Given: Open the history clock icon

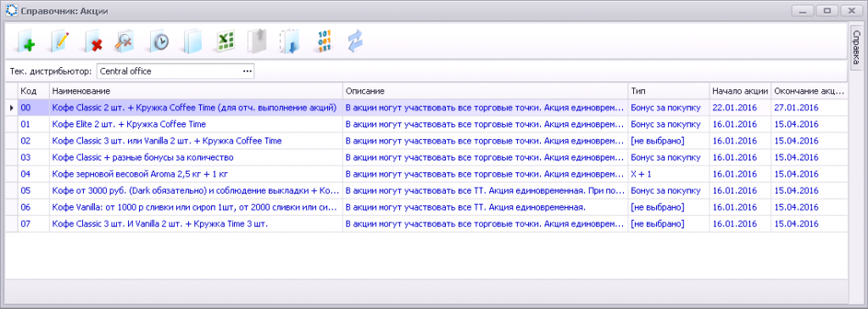Looking at the screenshot, I should pyautogui.click(x=159, y=42).
